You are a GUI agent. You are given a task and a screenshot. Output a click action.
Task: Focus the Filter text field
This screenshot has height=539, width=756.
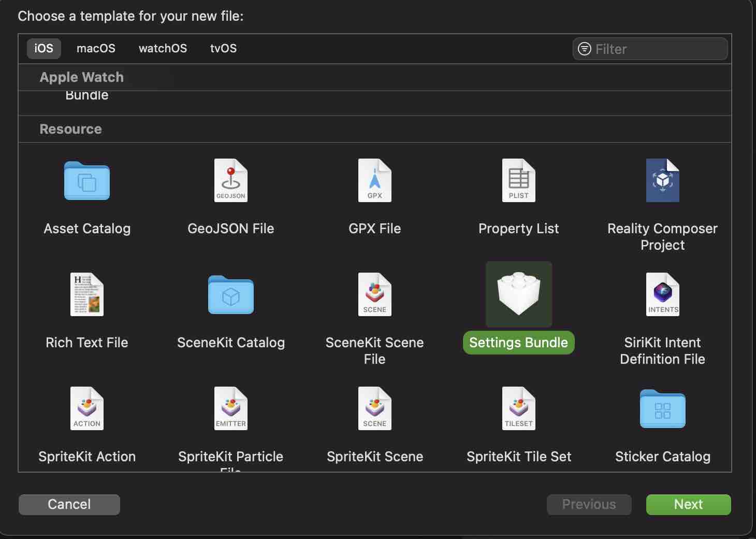click(650, 49)
